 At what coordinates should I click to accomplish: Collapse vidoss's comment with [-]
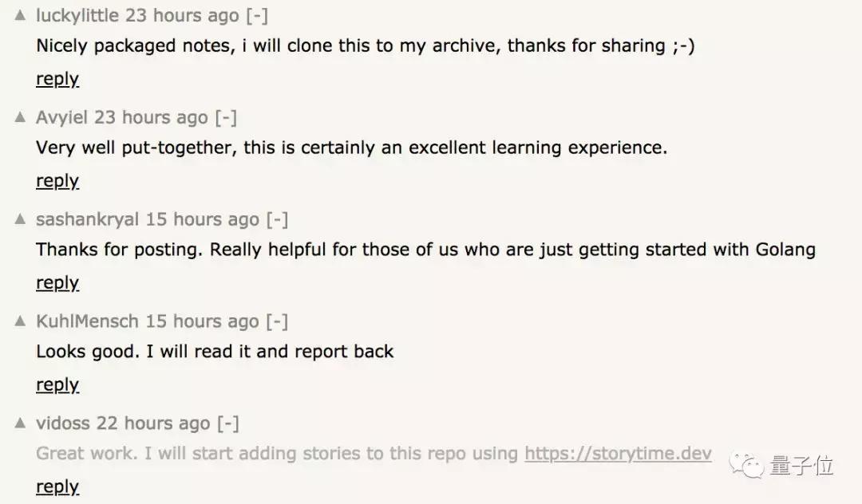click(228, 424)
